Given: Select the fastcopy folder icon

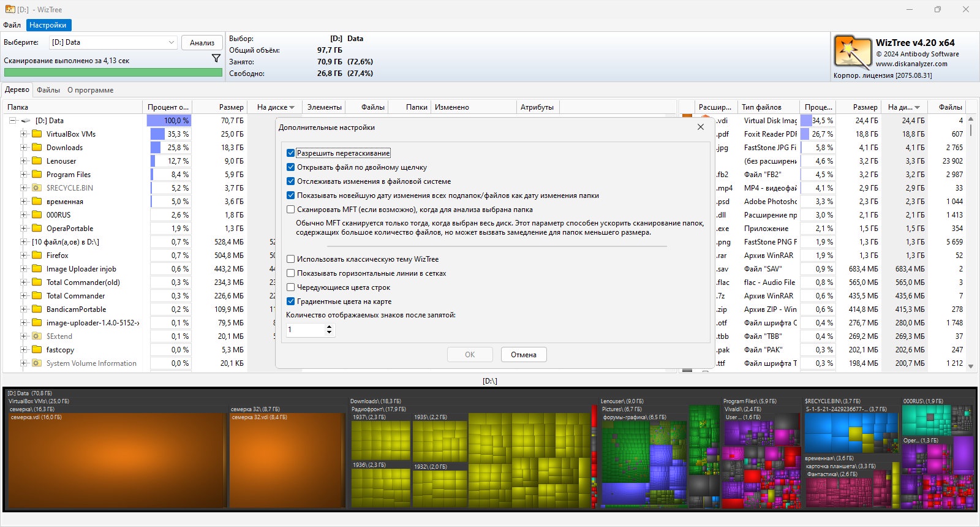Looking at the screenshot, I should click(x=37, y=349).
